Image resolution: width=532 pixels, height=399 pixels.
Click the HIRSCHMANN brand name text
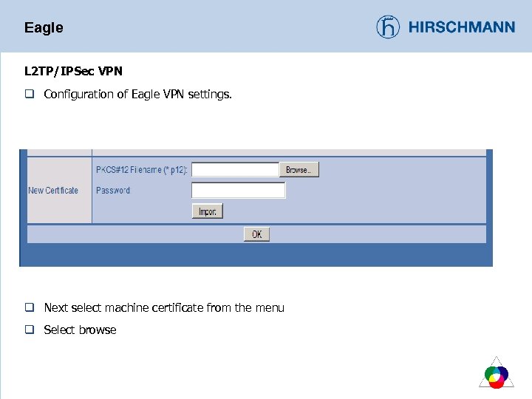pyautogui.click(x=462, y=27)
